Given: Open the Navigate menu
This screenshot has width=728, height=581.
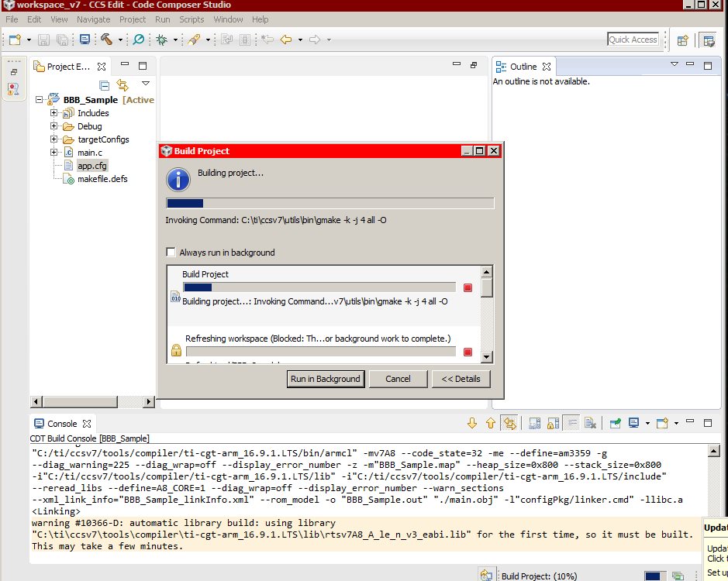Looking at the screenshot, I should 93,19.
